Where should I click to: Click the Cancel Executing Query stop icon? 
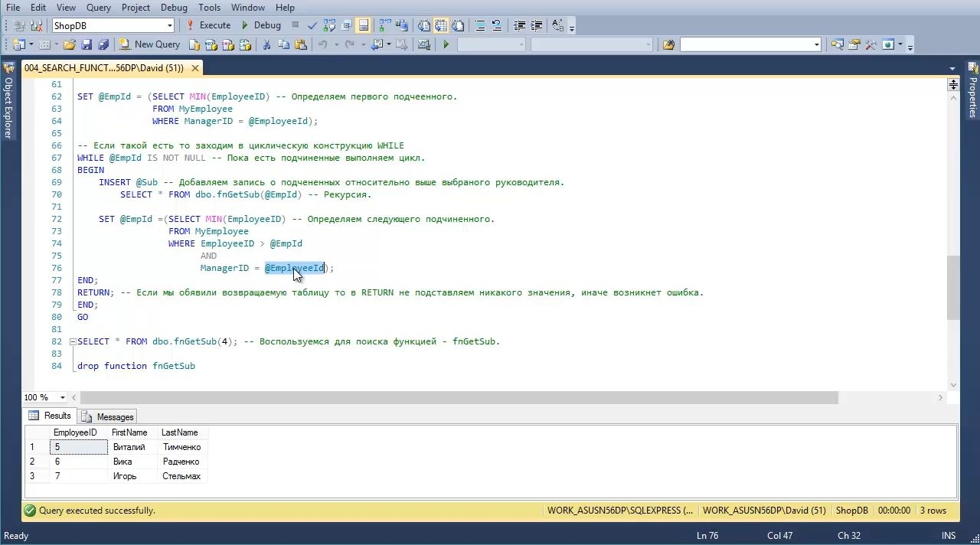296,25
